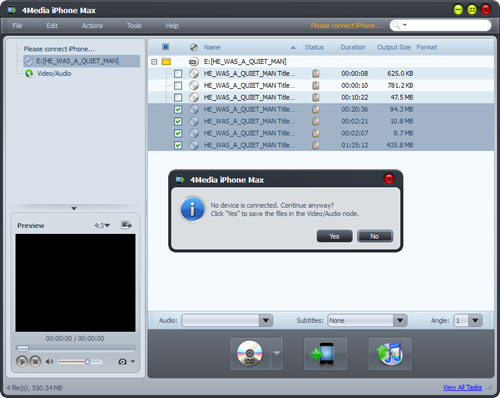The width and height of the screenshot is (500, 398).
Task: Open the Actions menu
Action: tap(92, 26)
